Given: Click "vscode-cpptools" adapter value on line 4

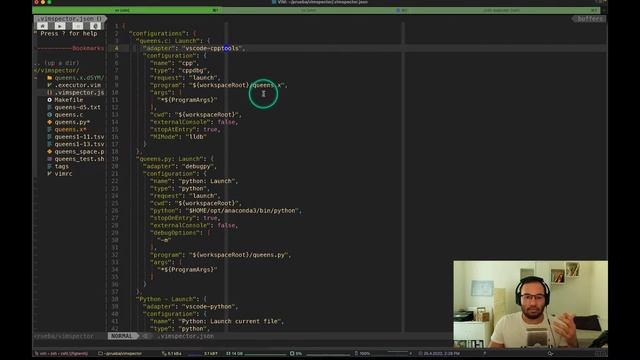Looking at the screenshot, I should (212, 48).
